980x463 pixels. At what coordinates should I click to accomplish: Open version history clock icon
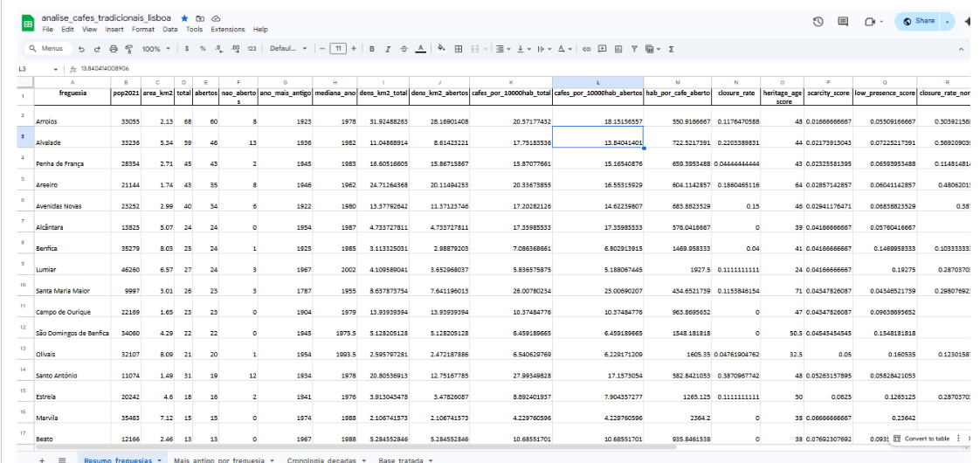pos(818,22)
